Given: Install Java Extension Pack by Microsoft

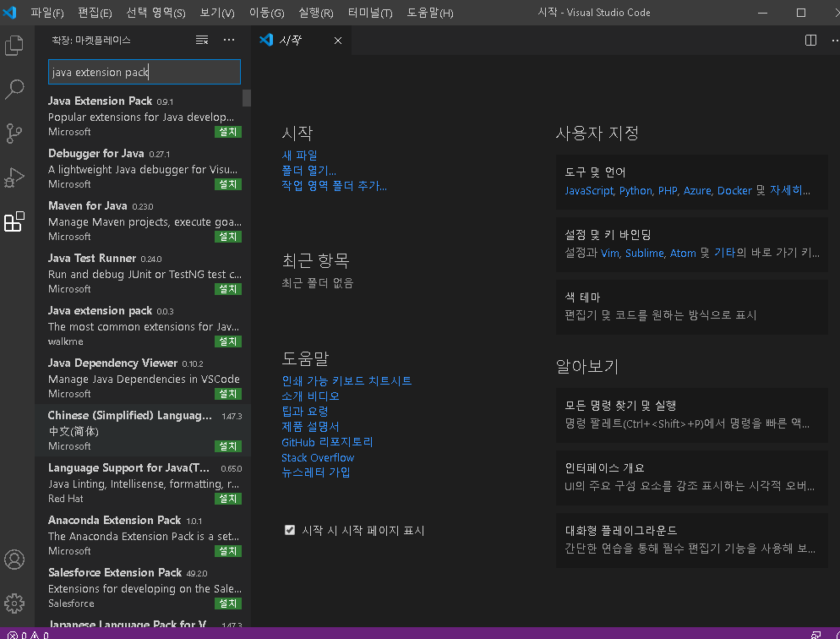Looking at the screenshot, I should [227, 132].
